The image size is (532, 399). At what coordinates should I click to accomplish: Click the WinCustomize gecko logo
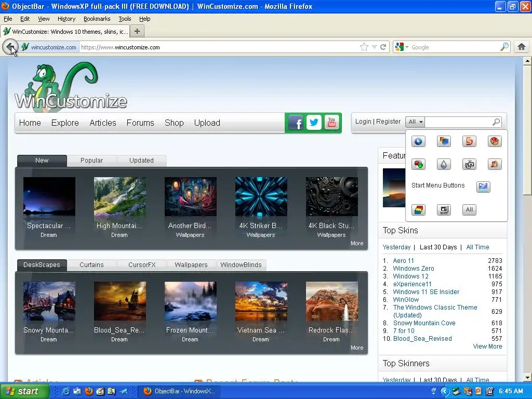[71, 86]
